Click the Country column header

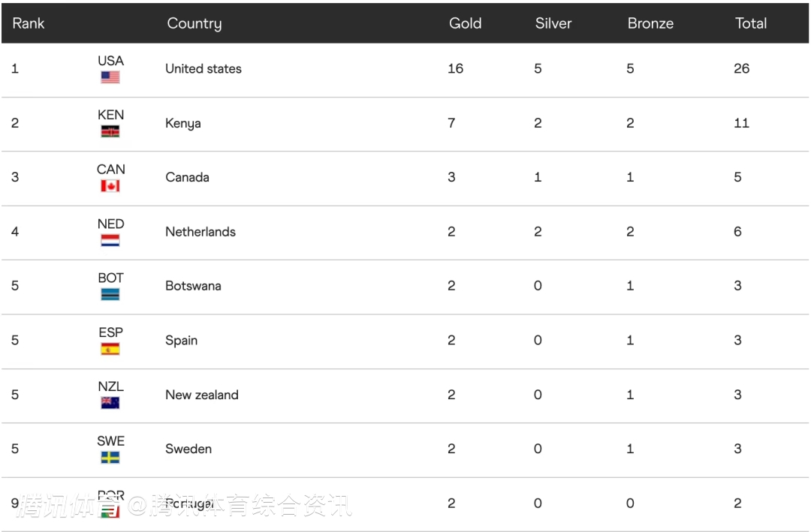194,23
